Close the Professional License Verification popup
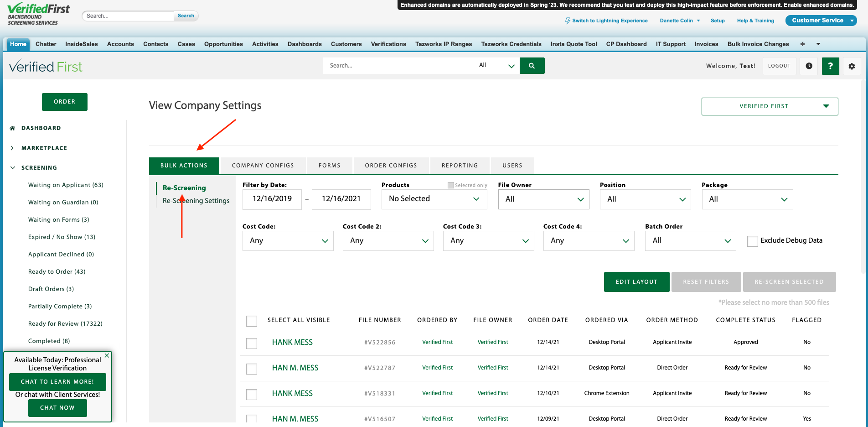868x427 pixels. coord(107,355)
